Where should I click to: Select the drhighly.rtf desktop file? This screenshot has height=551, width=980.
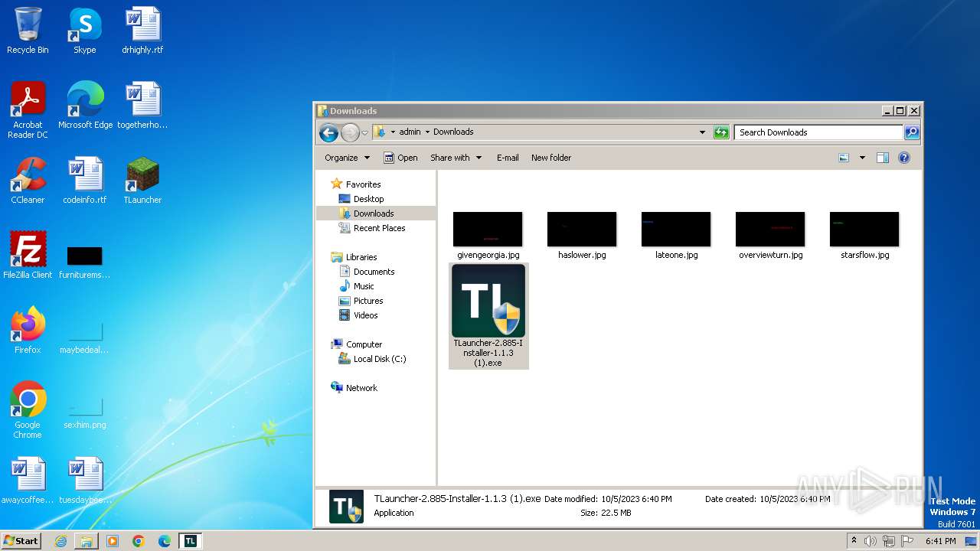tap(142, 31)
